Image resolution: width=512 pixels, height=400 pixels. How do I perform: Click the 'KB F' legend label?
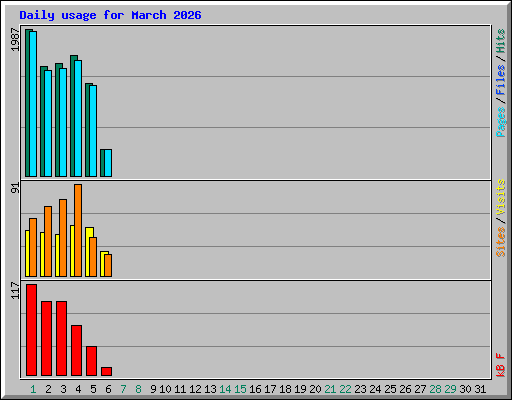click(x=501, y=365)
